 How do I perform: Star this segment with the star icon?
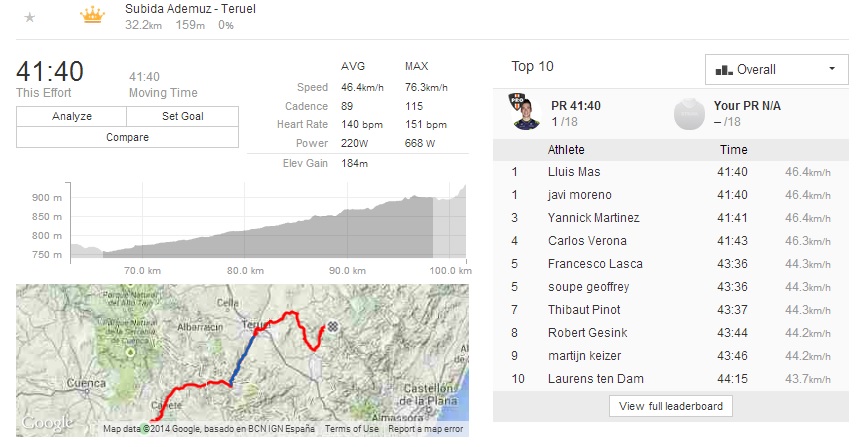(30, 17)
